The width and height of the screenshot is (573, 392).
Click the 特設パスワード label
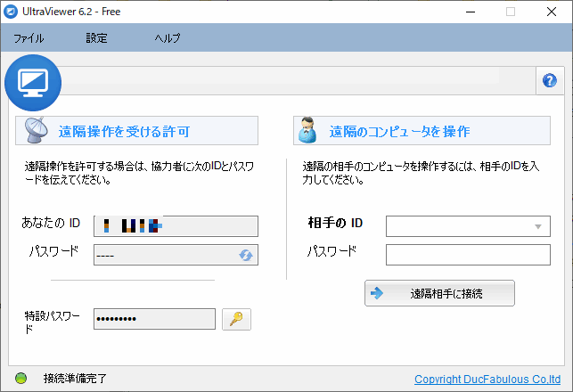coord(52,323)
